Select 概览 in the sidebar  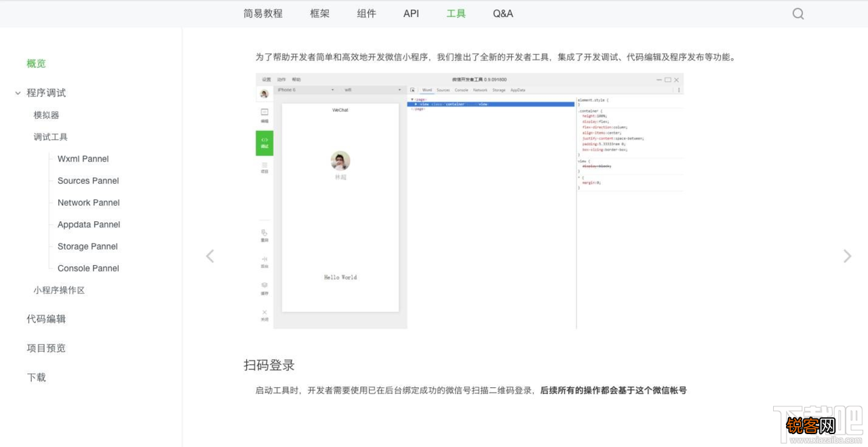point(37,64)
